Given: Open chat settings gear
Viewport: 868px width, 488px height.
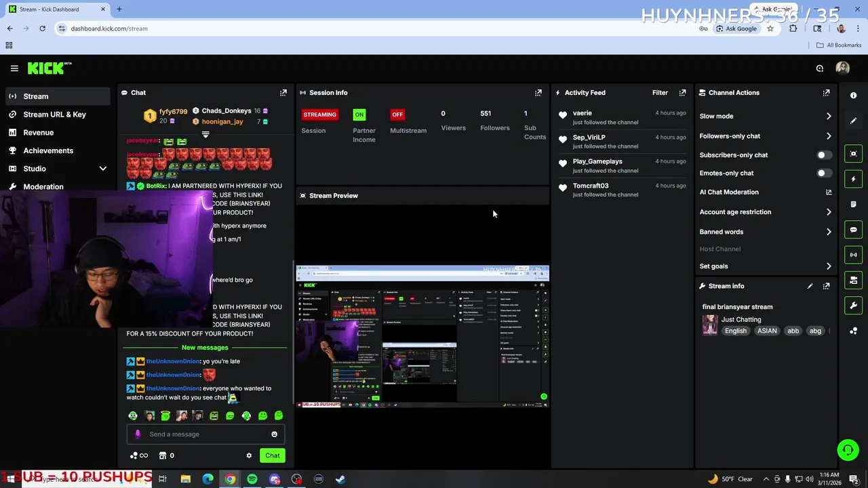Looking at the screenshot, I should (x=249, y=455).
